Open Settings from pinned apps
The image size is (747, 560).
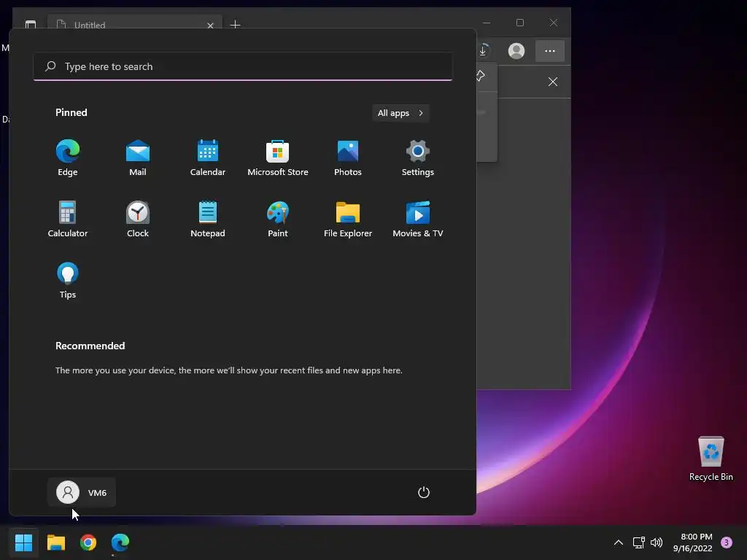(418, 157)
